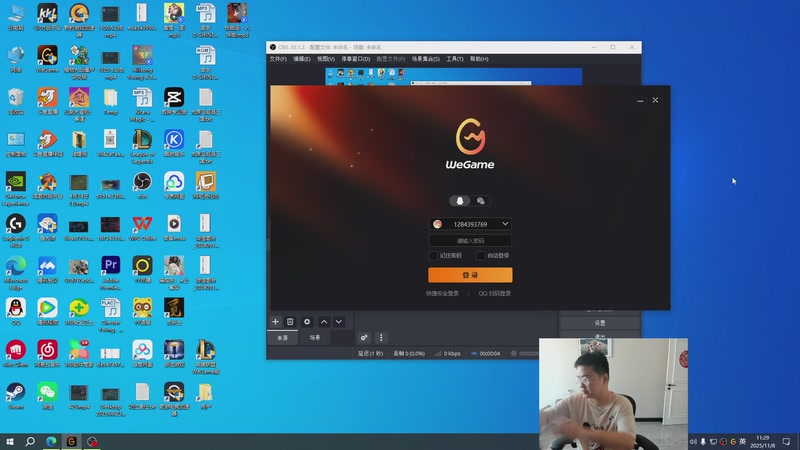Viewport: 800px width, 450px height.
Task: Select the Kugou blue K desktop shortcut
Action: point(174,143)
